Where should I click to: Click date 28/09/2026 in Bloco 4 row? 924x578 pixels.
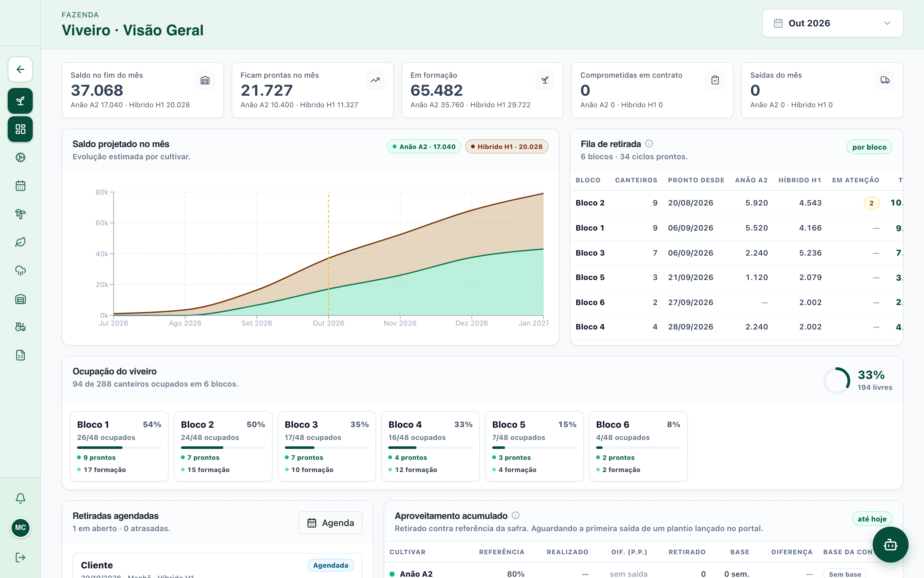coord(690,327)
